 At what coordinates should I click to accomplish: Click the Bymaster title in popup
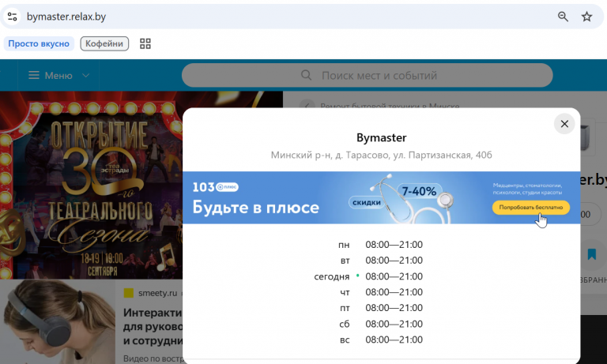(x=381, y=137)
